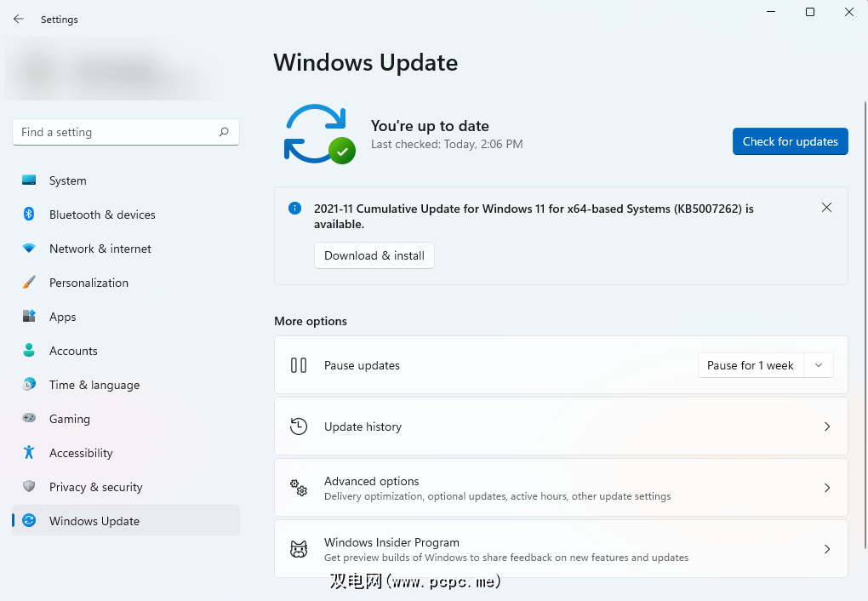Open Accessibility settings
The image size is (868, 601).
tap(126, 453)
